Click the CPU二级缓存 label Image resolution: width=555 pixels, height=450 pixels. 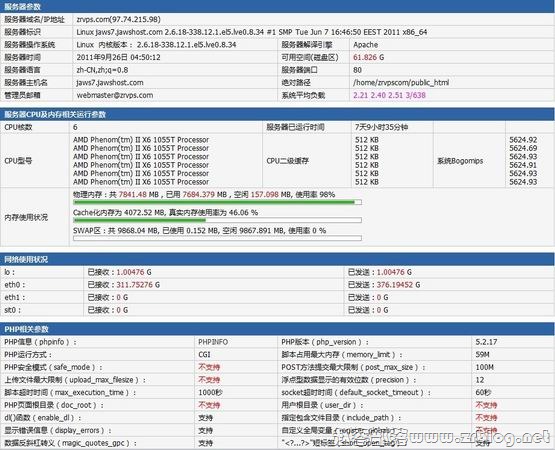pos(287,161)
